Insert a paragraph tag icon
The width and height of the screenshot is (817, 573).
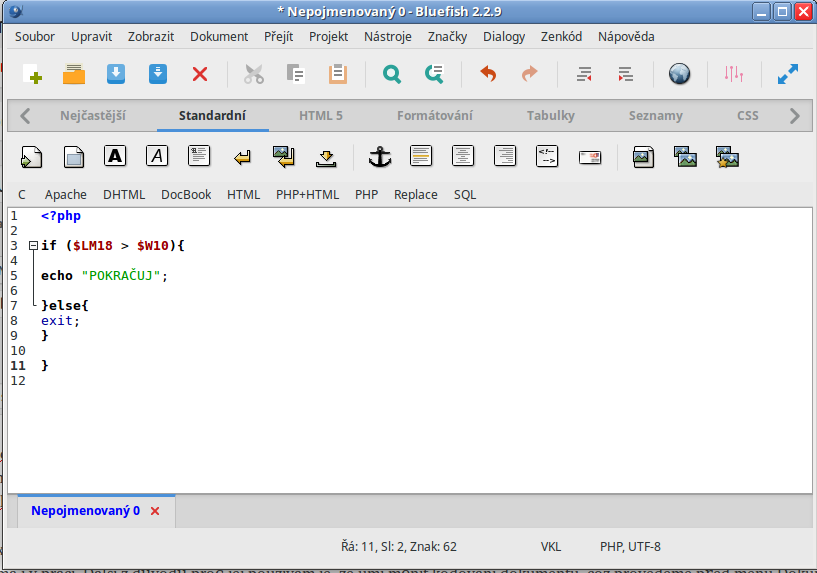coord(199,156)
